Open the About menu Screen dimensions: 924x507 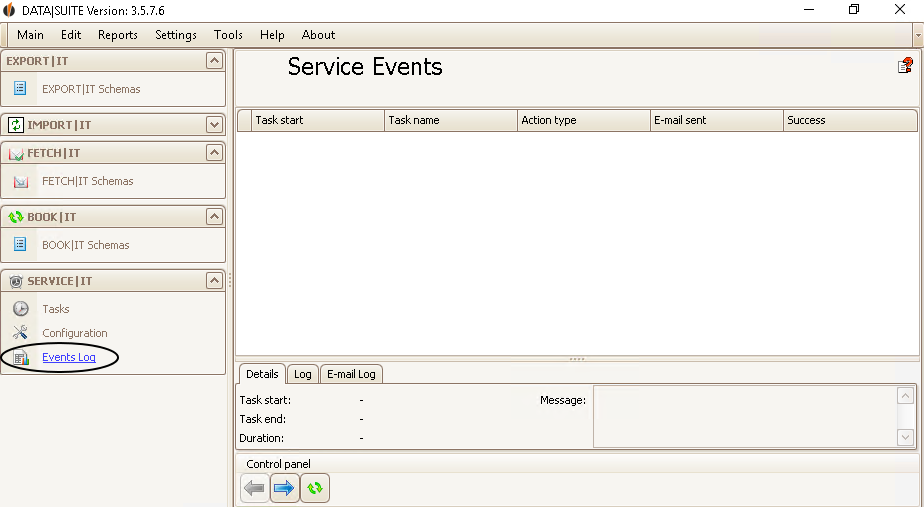[318, 35]
